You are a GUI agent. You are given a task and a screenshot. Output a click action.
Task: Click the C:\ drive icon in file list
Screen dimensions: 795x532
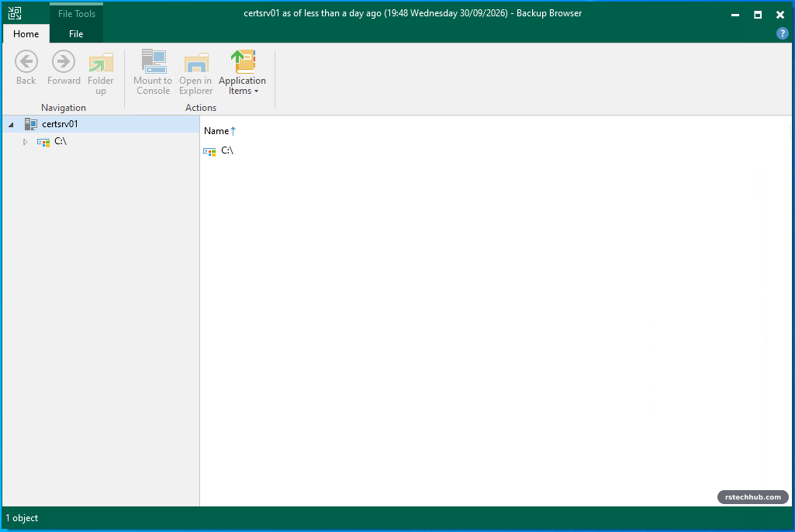209,152
